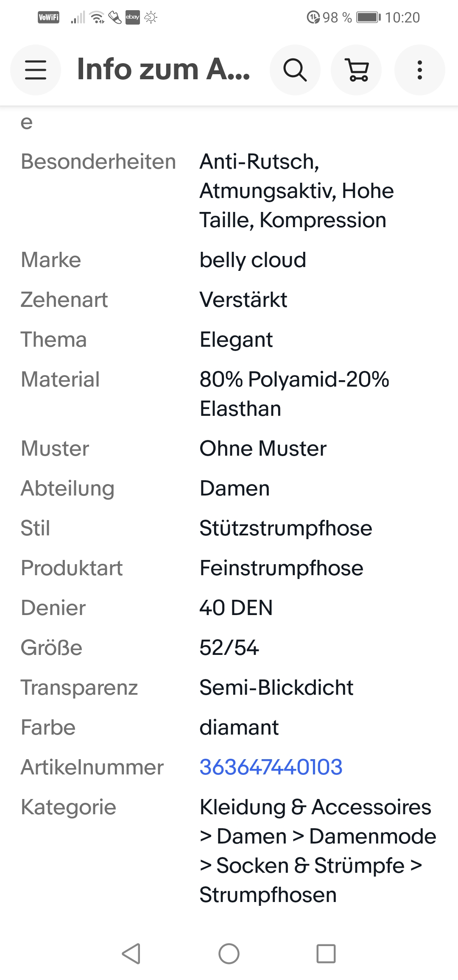
Task: Tap the brand value 'belly cloud'
Action: (253, 260)
